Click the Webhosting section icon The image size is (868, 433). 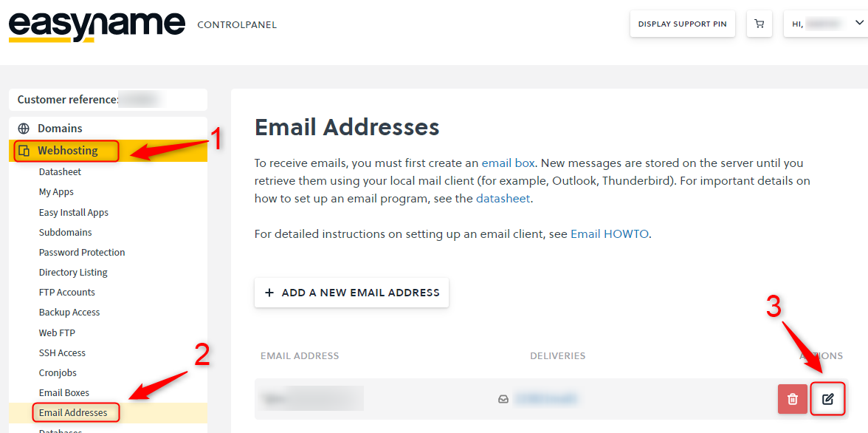(x=24, y=150)
